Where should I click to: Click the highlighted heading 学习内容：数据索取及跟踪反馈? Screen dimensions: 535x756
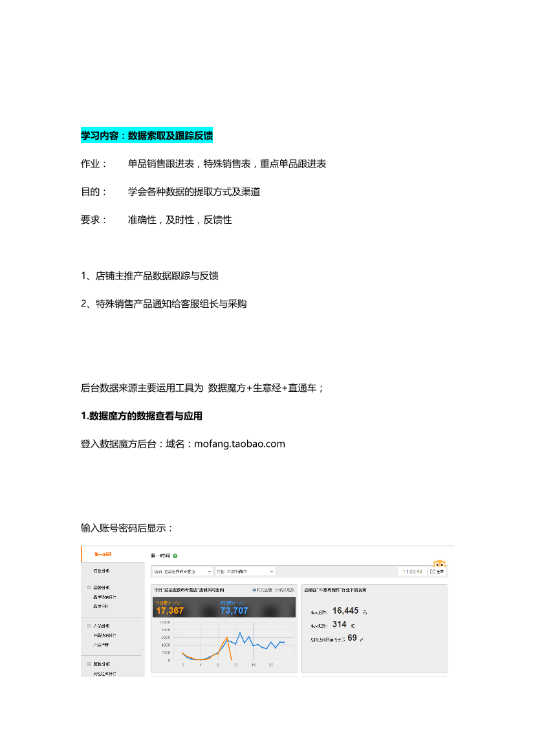147,135
